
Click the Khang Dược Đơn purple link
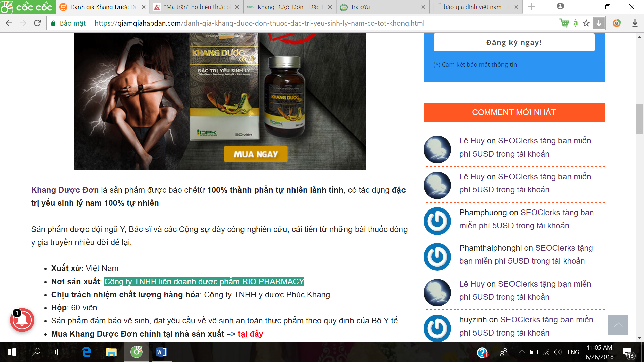(65, 190)
